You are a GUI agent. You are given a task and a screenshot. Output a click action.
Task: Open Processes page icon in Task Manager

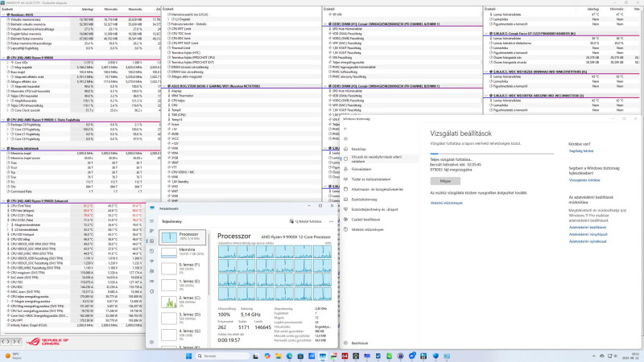152,231
